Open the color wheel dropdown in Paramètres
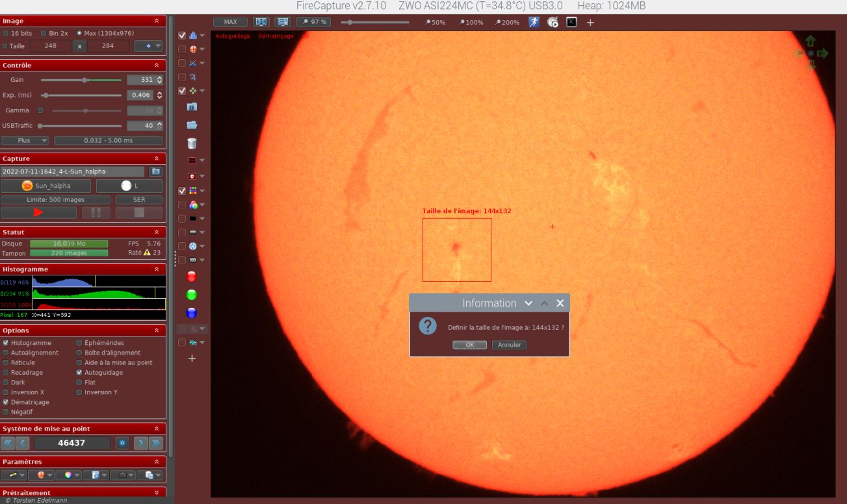The image size is (847, 504). tap(68, 475)
